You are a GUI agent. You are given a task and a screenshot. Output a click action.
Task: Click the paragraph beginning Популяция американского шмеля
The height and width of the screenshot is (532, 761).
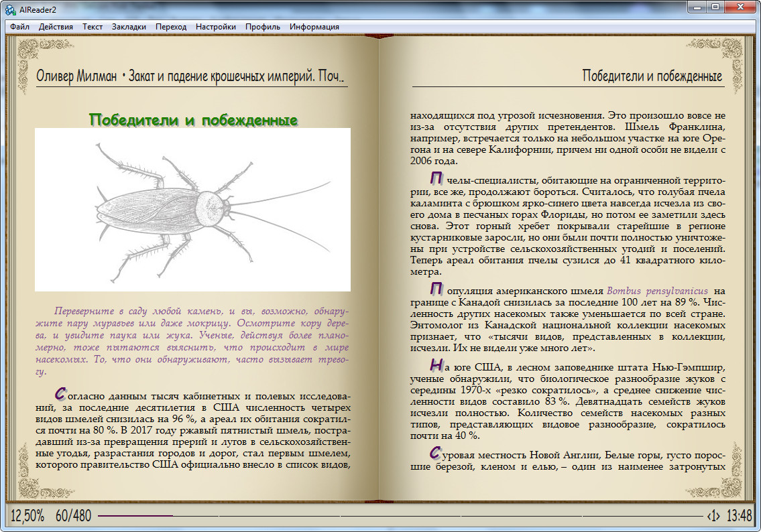click(x=567, y=319)
